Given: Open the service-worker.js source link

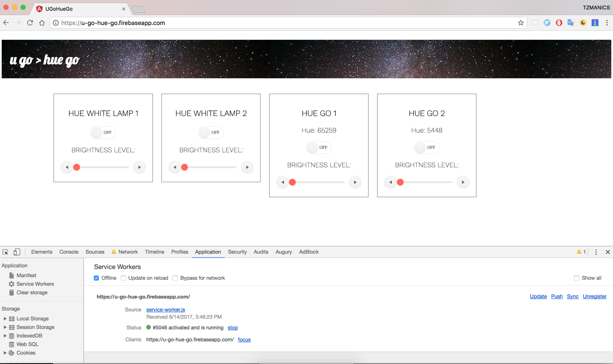Looking at the screenshot, I should (165, 310).
